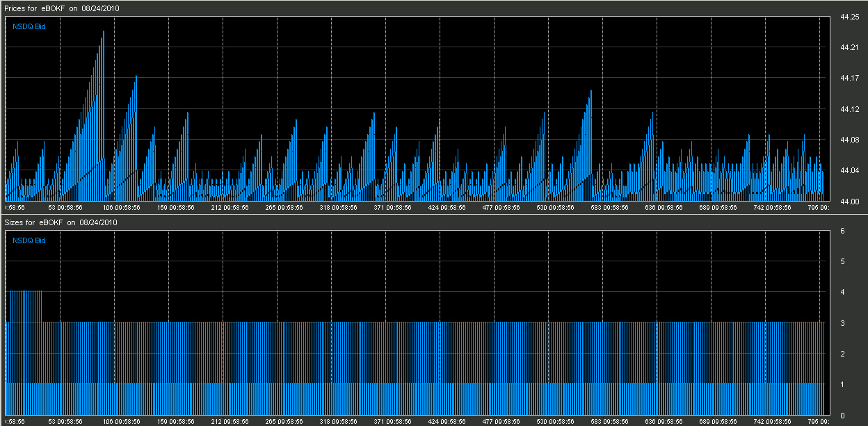Select '424 09:58:56' tick under the Prices chart
868x426 pixels.
(x=448, y=207)
